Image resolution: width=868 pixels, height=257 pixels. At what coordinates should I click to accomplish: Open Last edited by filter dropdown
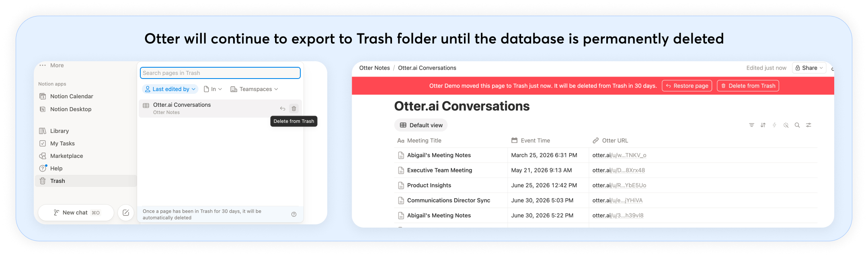(x=170, y=89)
